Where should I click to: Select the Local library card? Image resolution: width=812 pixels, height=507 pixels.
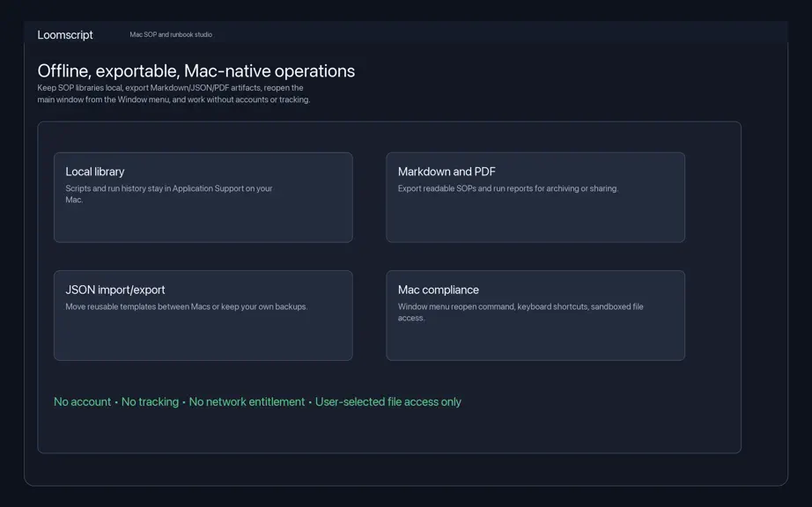pos(203,197)
